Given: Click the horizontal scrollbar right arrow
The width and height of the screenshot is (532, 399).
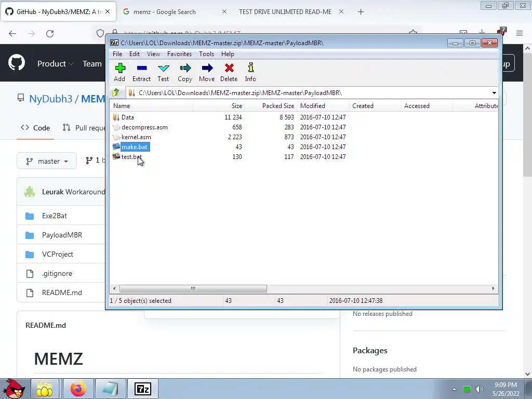Looking at the screenshot, I should point(493,289).
